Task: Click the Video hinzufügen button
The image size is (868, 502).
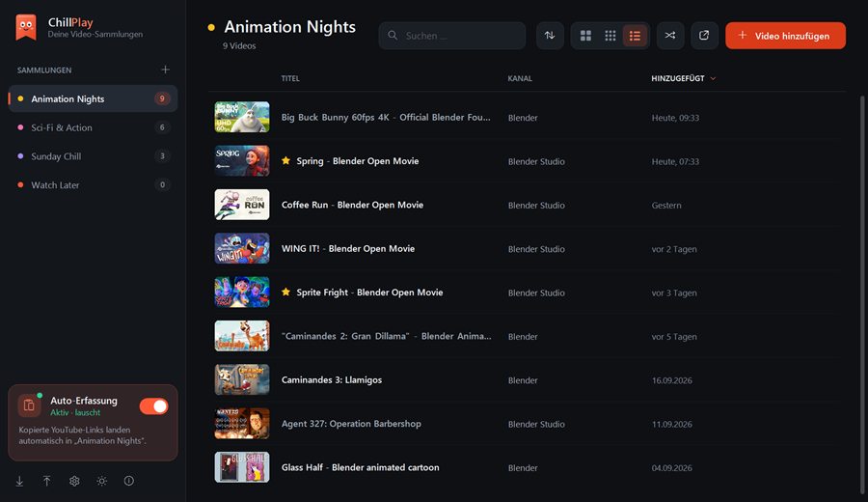Action: coord(785,36)
